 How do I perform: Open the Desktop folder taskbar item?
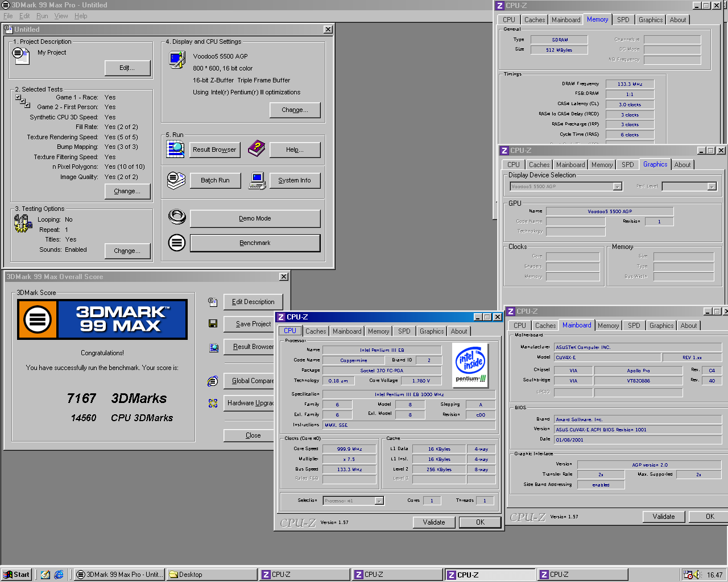click(x=212, y=575)
